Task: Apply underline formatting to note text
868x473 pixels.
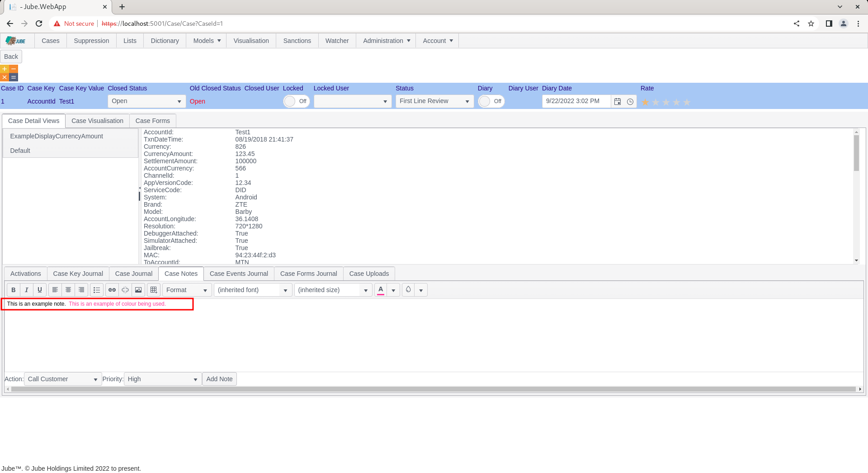Action: [40, 290]
